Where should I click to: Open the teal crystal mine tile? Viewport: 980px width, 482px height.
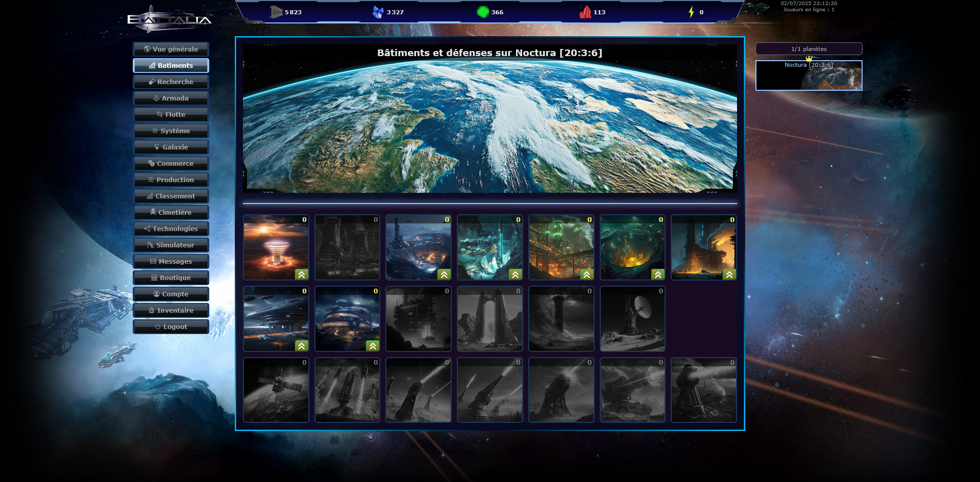pos(490,247)
